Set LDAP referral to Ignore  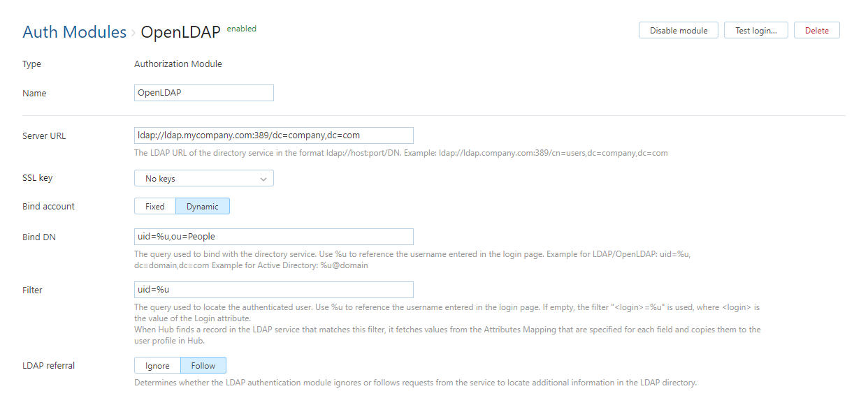(x=157, y=366)
